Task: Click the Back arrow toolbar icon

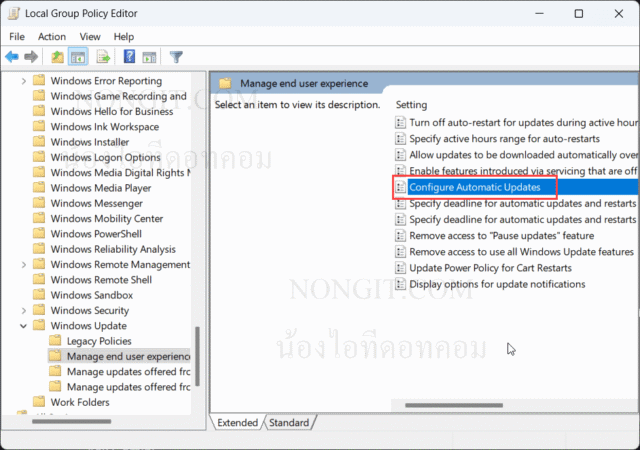Action: point(12,57)
